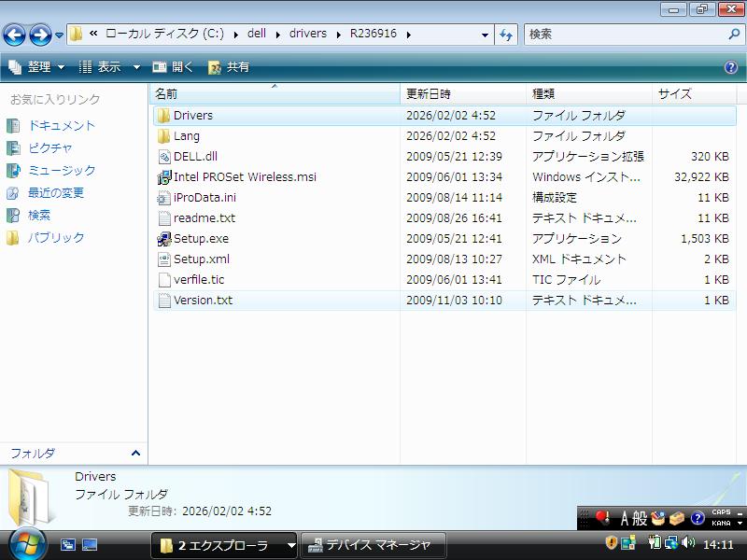Select the Drivers folder icon
747x560 pixels.
tap(164, 116)
